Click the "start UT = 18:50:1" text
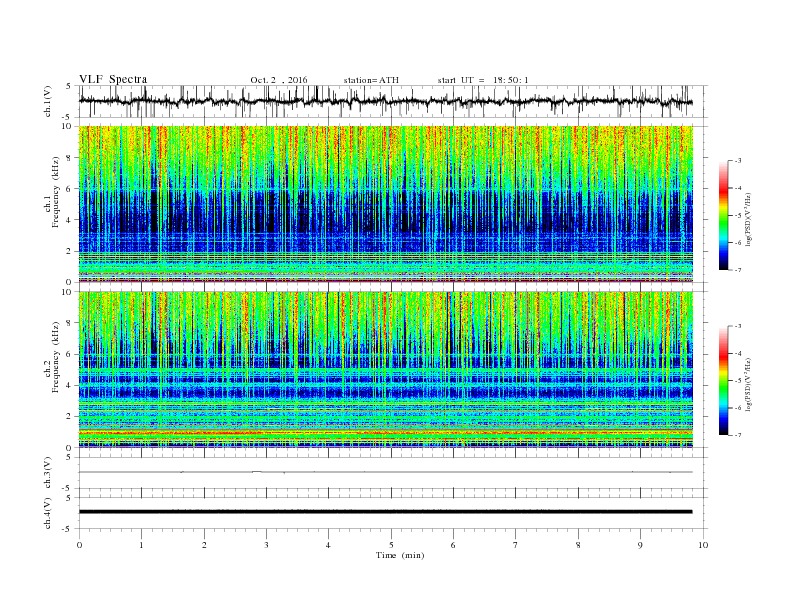 (483, 80)
